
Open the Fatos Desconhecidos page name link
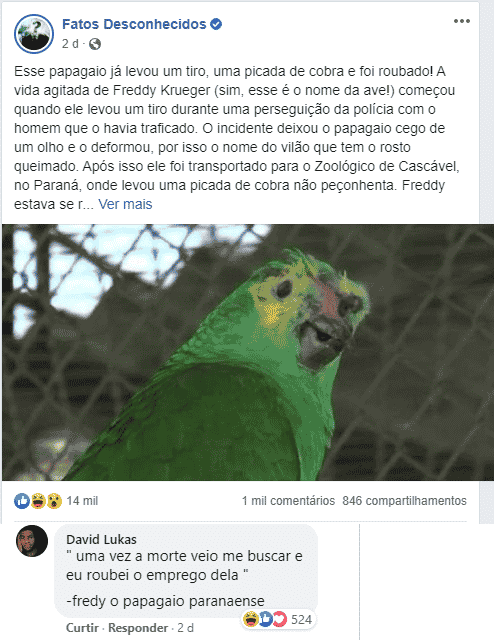point(134,24)
